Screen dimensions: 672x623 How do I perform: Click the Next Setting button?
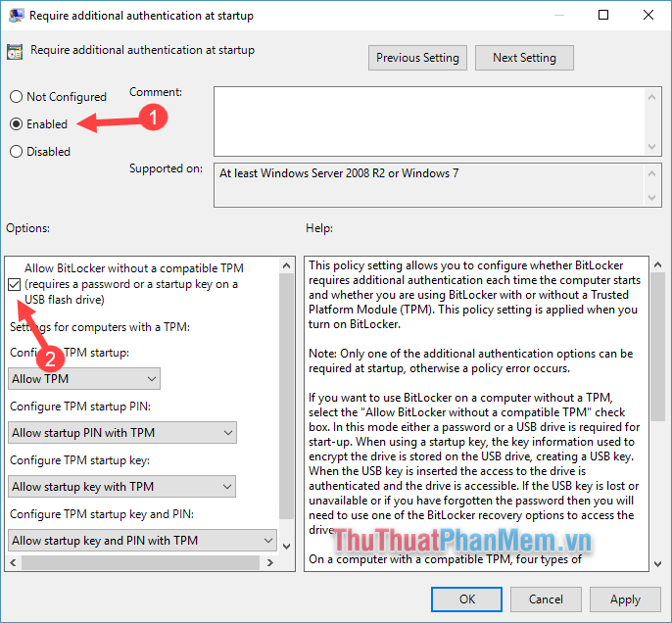tap(524, 58)
